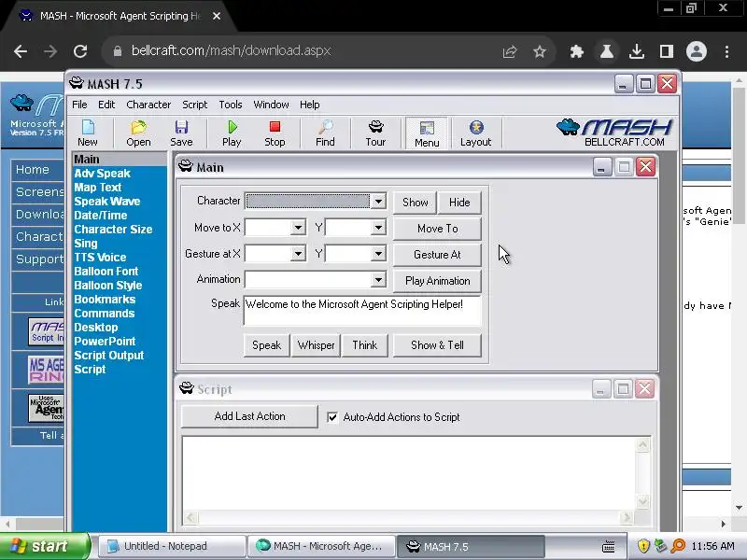
Task: Select Balloon Font in the side list
Action: (x=106, y=272)
